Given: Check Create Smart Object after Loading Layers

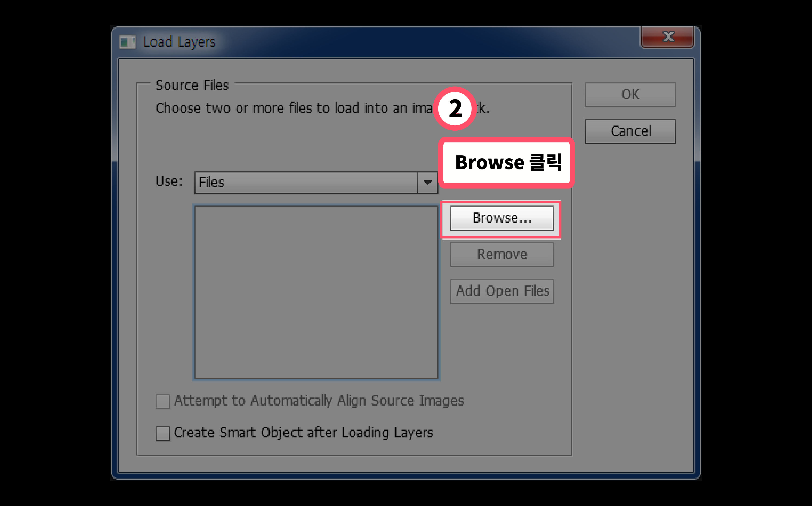Looking at the screenshot, I should click(163, 433).
